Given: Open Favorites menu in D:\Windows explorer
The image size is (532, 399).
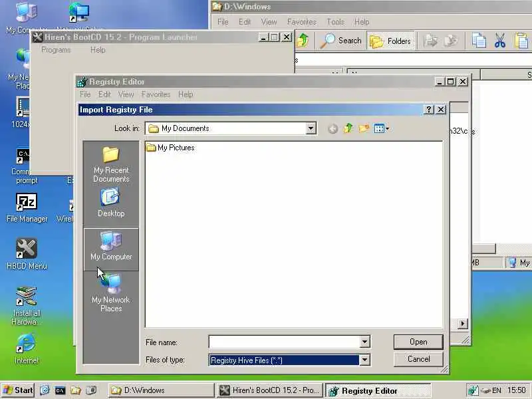Looking at the screenshot, I should 302,22.
